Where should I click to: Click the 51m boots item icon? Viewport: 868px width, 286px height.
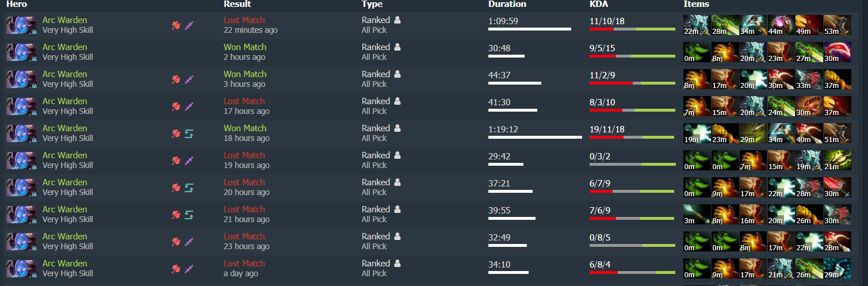(837, 134)
